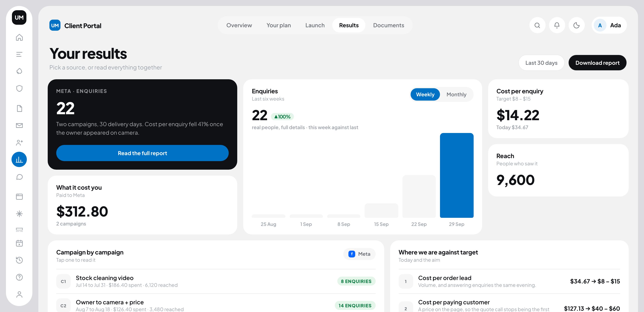Open the Last 30 days range selector
This screenshot has height=312, width=644.
point(541,63)
